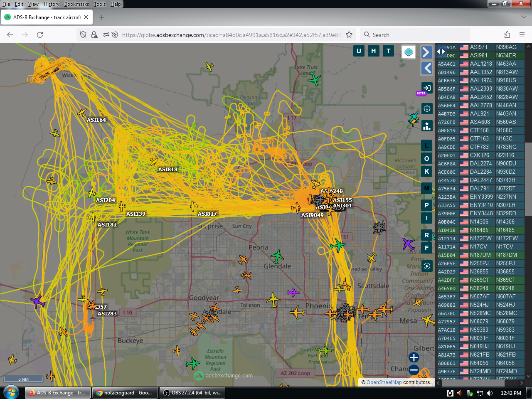The height and width of the screenshot is (399, 532).
Task: Toggle the M map option button
Action: pos(427,188)
